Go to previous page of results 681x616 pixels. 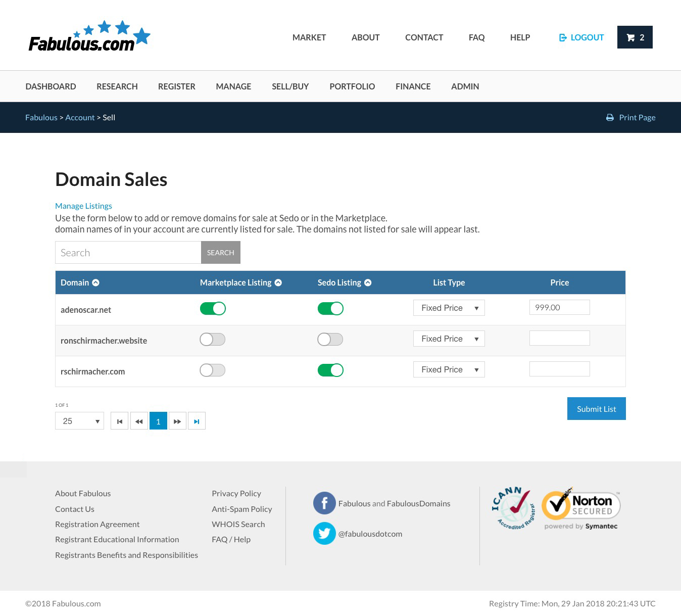click(139, 421)
